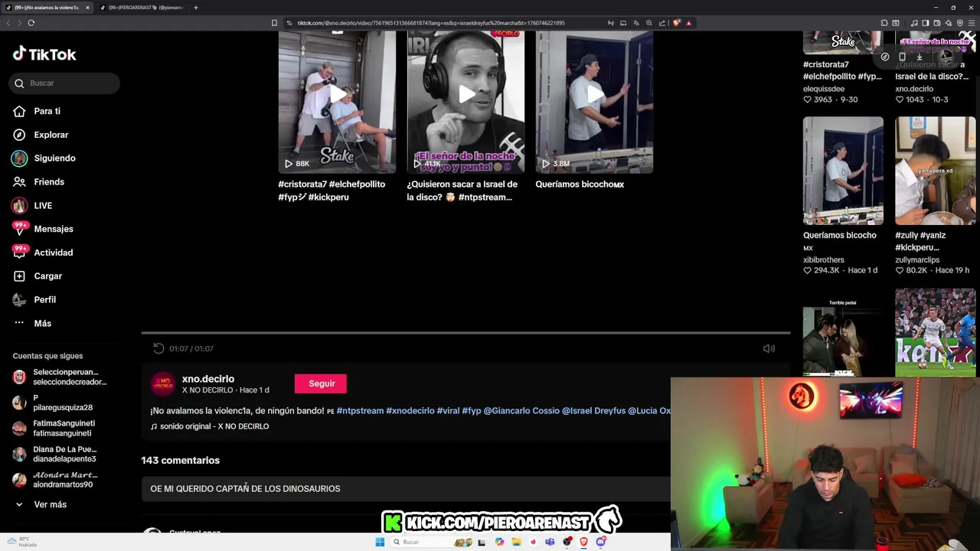Go to Explorar section
Viewport: 980px width, 551px height.
(x=51, y=135)
